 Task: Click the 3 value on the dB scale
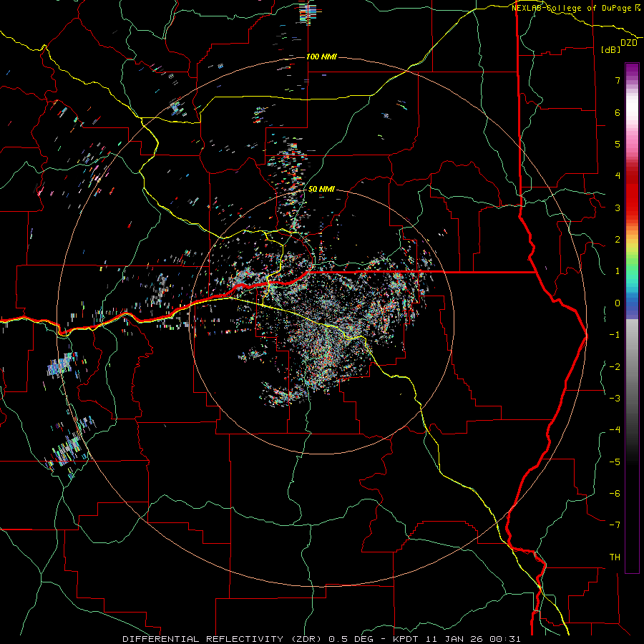tap(618, 208)
